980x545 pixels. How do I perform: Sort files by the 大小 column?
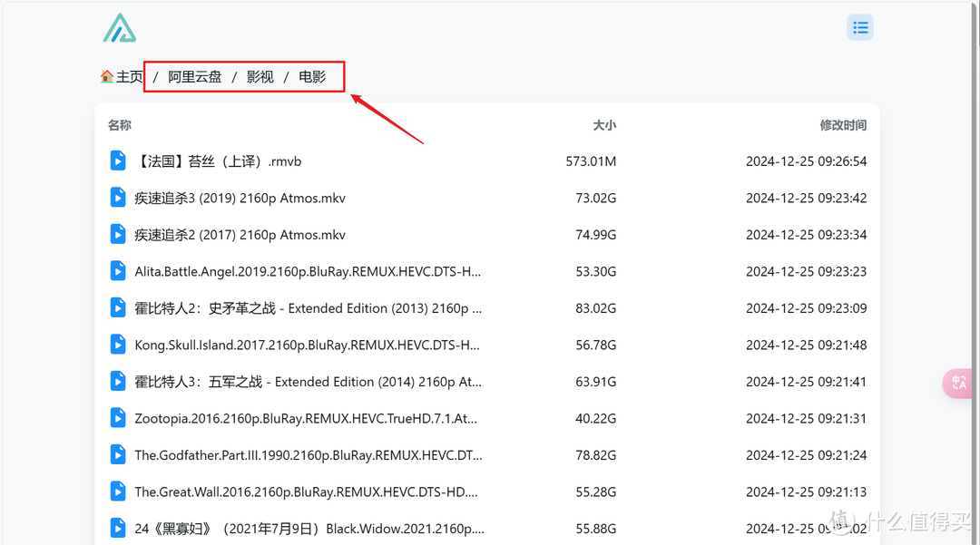tap(604, 124)
